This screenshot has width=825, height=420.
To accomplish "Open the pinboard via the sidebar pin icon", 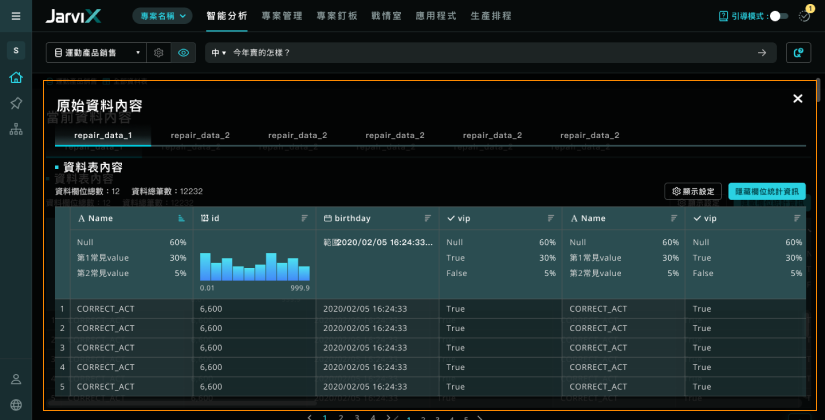I will pos(16,103).
